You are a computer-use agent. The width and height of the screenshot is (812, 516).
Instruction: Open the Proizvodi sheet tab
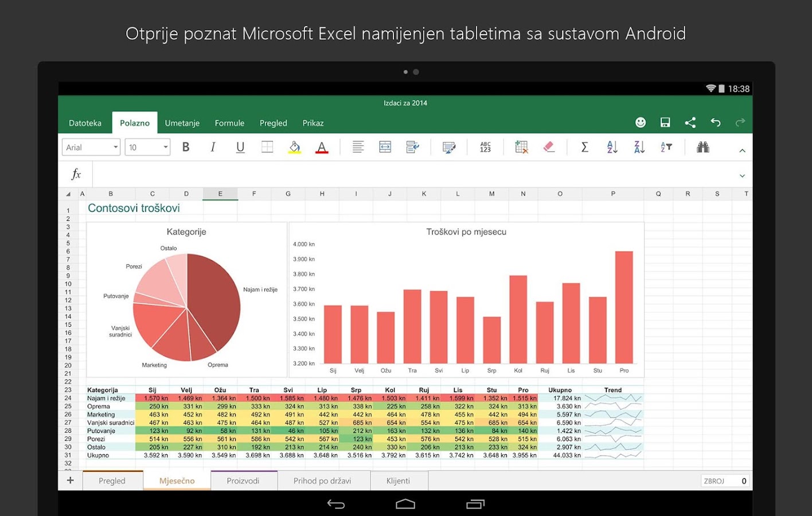click(x=243, y=480)
